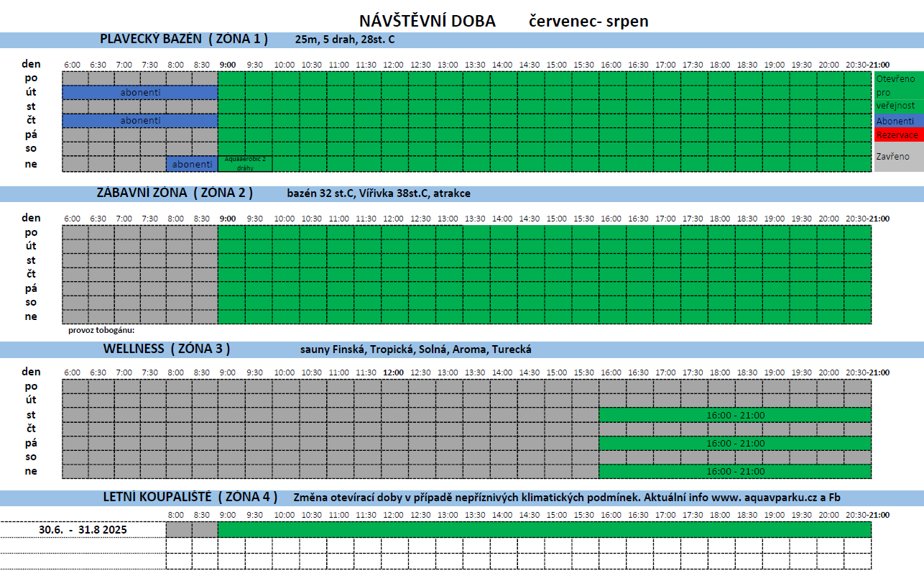Click the red Rezervace legend swatch
This screenshot has width=924, height=581.
[899, 135]
